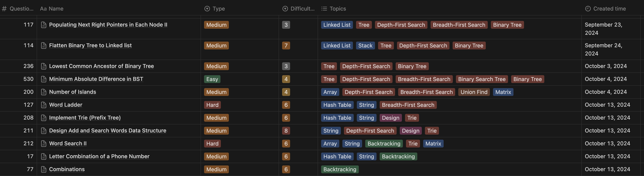The image size is (644, 176).
Task: Click select icon in Type column header
Action: click(207, 9)
